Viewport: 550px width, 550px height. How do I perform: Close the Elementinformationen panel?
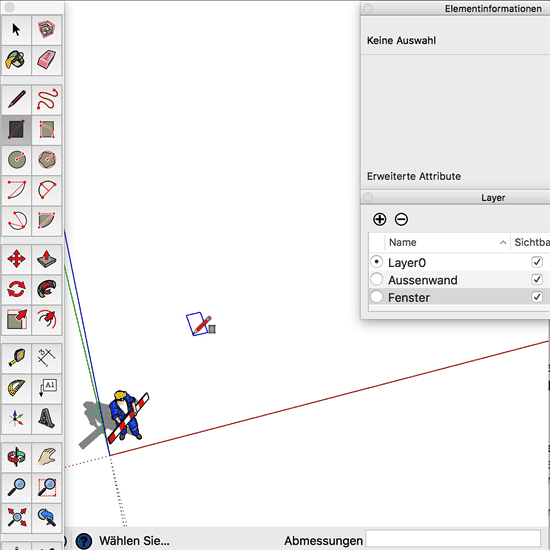coord(368,8)
